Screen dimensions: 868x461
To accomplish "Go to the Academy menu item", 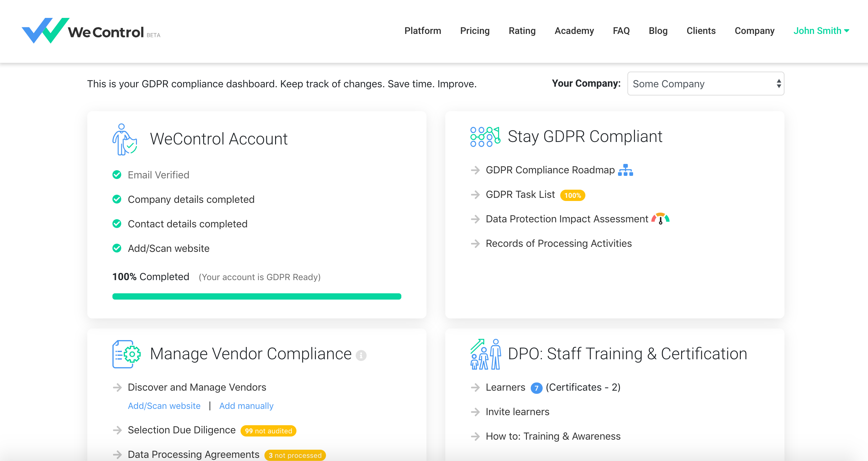I will point(574,31).
